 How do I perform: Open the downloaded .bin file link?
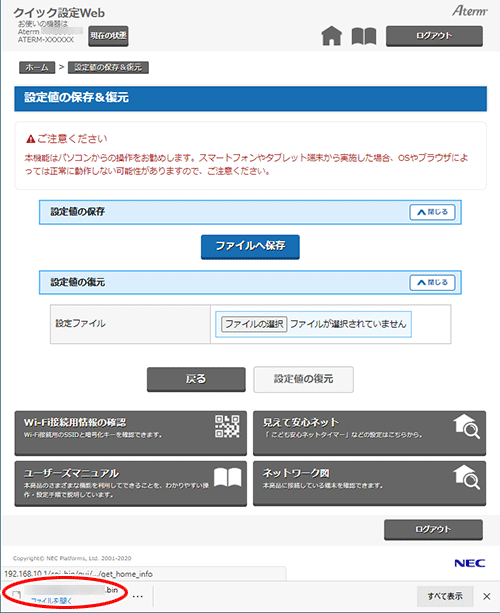[x=51, y=600]
